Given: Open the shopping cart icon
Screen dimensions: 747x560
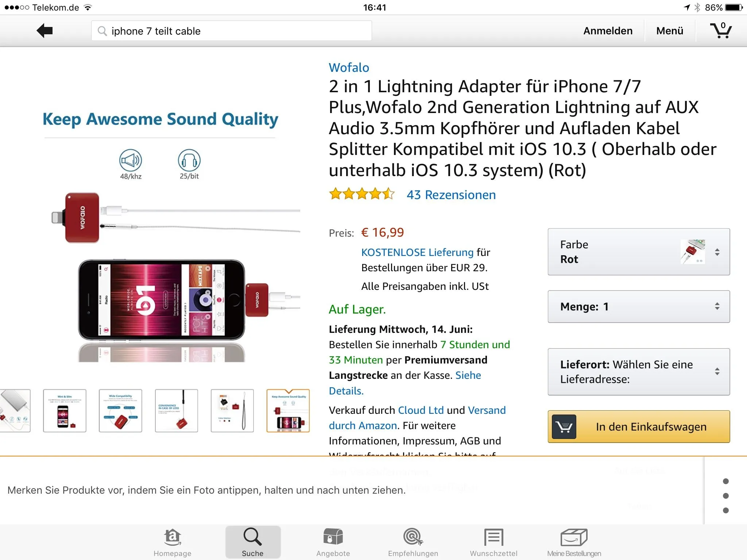Looking at the screenshot, I should point(720,31).
